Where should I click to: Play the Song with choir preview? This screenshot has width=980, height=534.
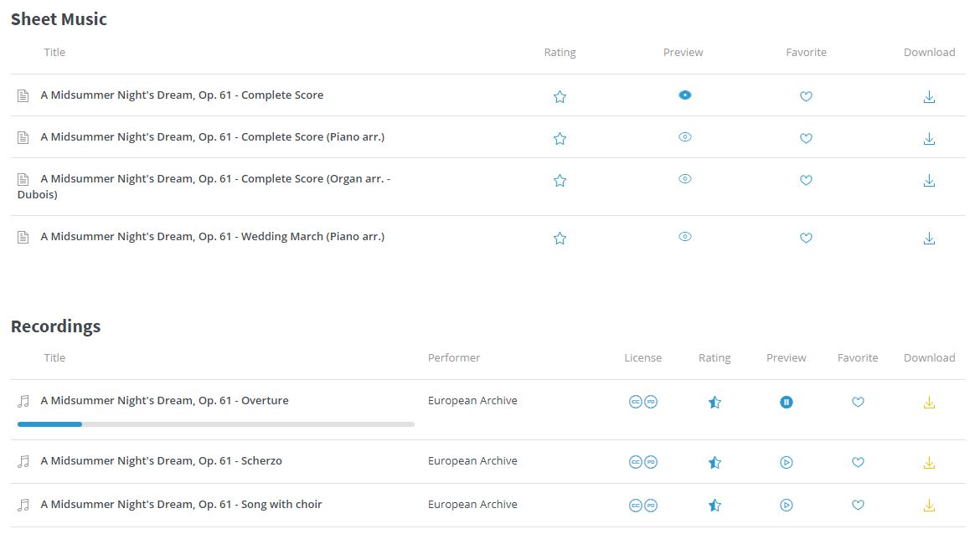point(787,506)
